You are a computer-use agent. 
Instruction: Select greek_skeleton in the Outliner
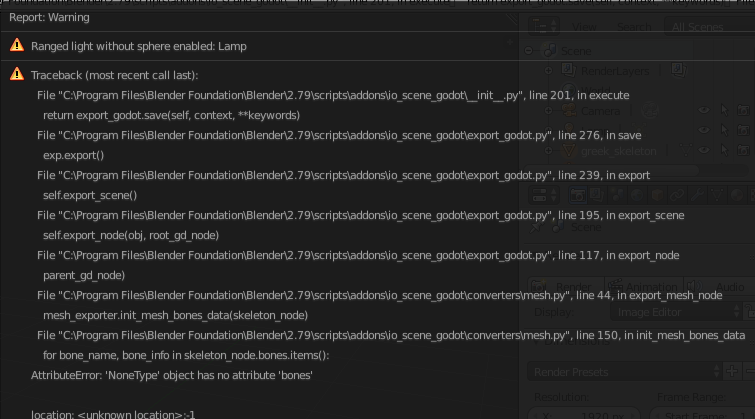(619, 151)
